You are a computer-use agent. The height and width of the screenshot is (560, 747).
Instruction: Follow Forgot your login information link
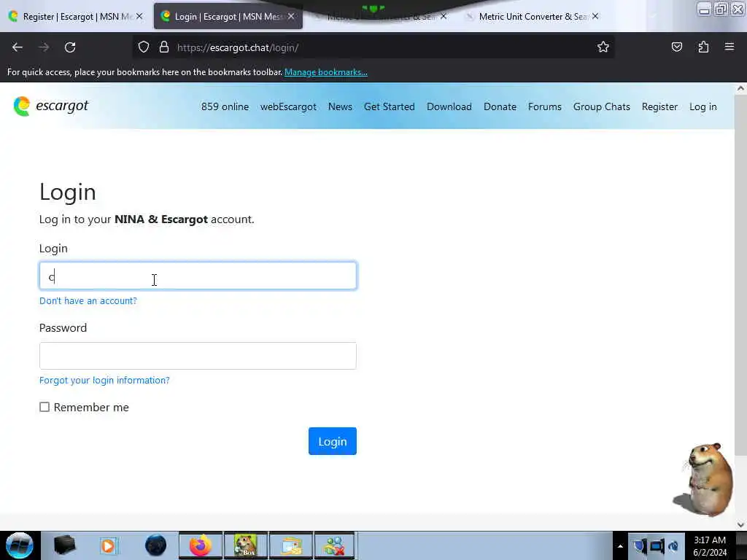pos(104,380)
